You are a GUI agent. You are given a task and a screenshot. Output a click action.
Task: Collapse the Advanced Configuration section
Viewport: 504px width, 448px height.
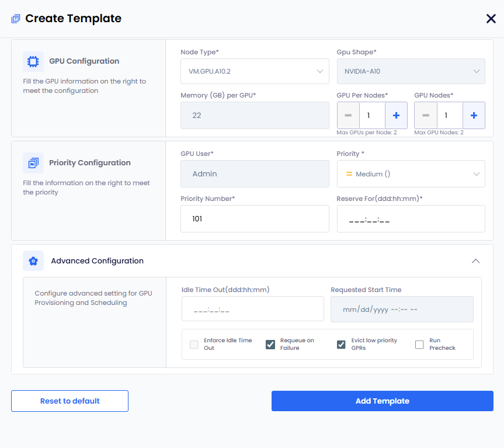(476, 261)
